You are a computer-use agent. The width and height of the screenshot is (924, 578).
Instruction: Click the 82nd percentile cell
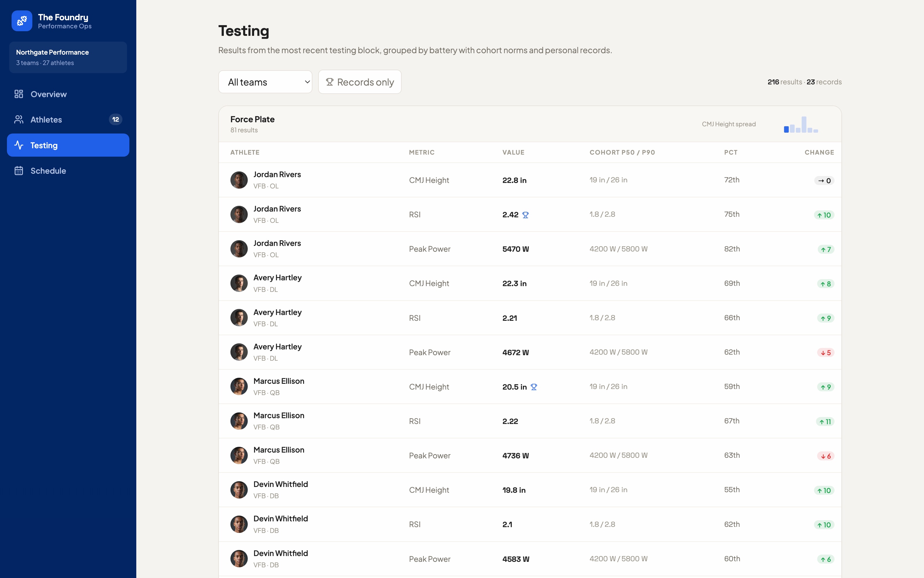pyautogui.click(x=732, y=249)
